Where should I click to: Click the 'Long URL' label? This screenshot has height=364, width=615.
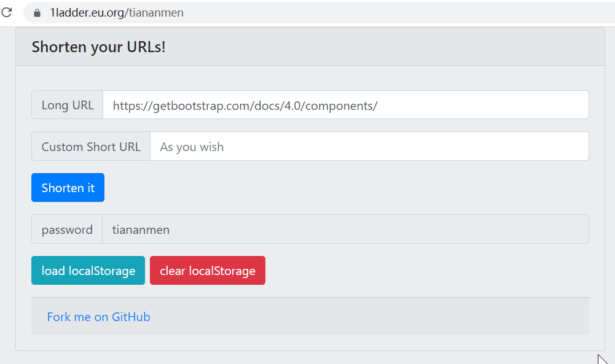pyautogui.click(x=68, y=105)
